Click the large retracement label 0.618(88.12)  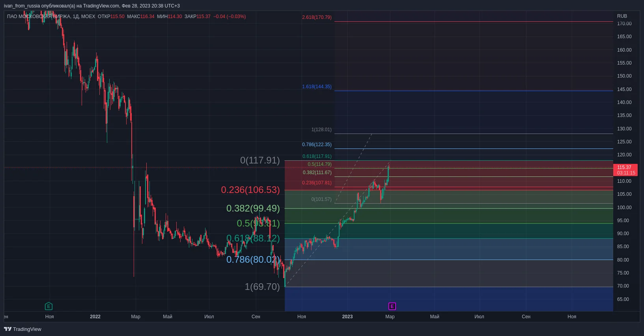pyautogui.click(x=253, y=238)
